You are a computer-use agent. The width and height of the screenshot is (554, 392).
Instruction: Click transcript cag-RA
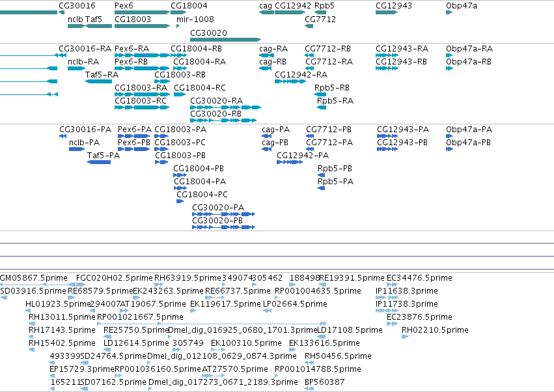(273, 48)
